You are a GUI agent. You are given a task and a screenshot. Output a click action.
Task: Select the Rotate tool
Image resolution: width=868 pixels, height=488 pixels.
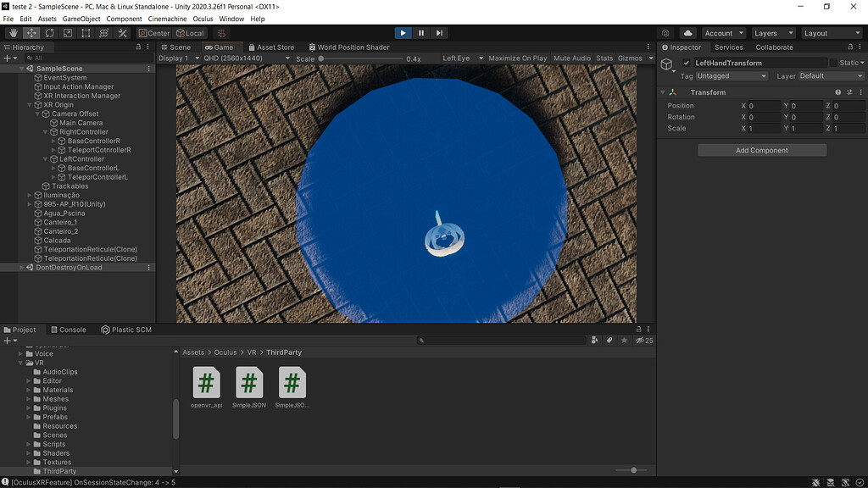pos(50,33)
